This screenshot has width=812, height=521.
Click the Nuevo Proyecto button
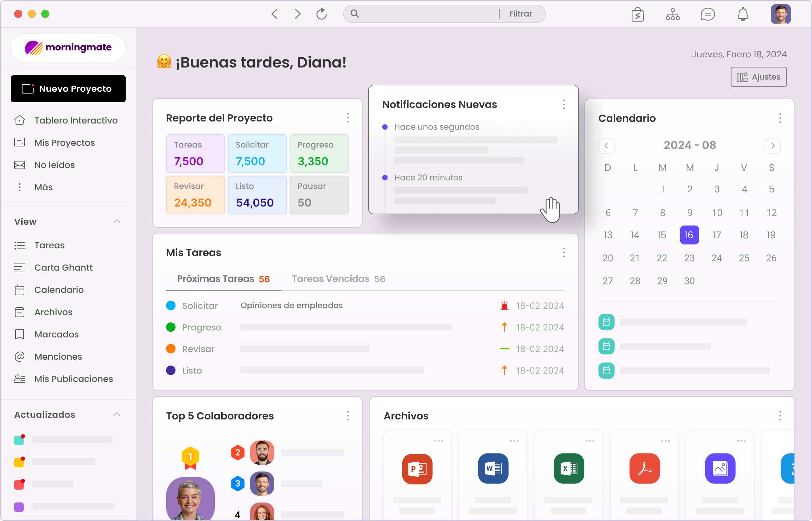[68, 89]
